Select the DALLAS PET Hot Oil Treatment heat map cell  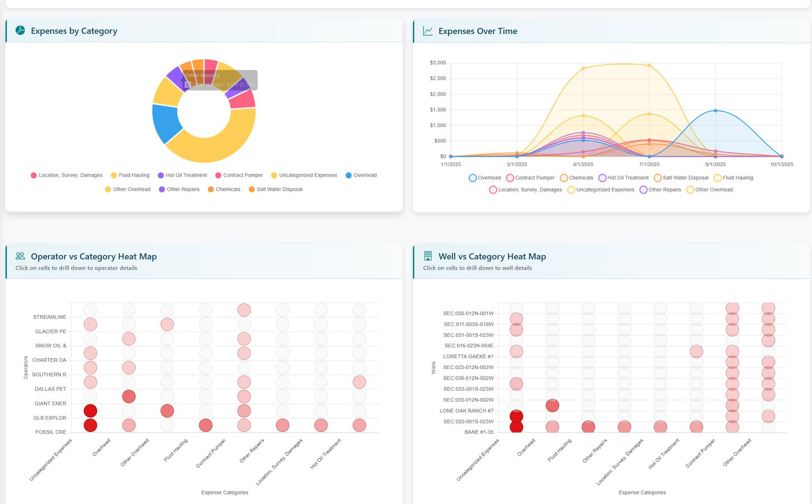(x=359, y=382)
